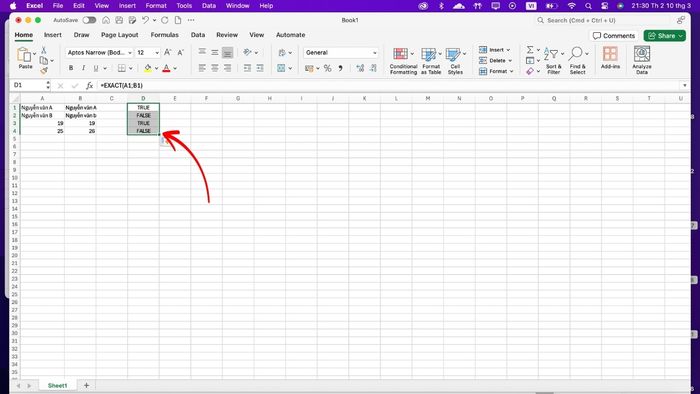Click the Save icon in title bar

coord(119,20)
